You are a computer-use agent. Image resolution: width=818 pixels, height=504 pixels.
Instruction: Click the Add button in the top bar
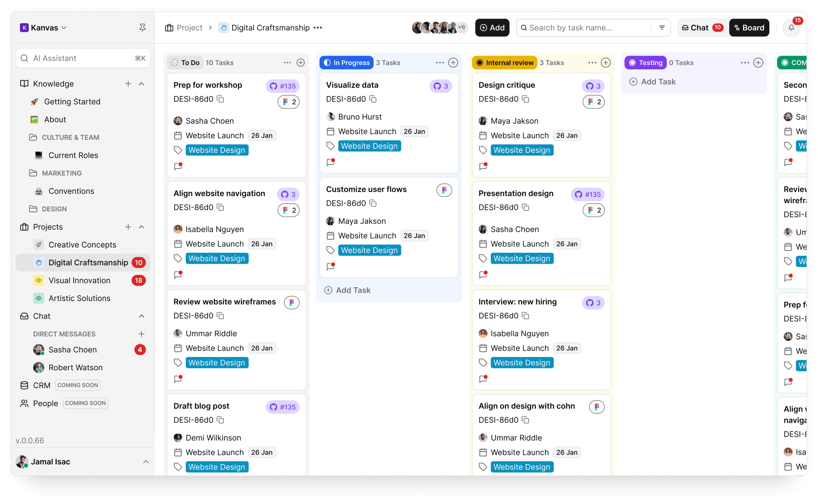pyautogui.click(x=492, y=27)
